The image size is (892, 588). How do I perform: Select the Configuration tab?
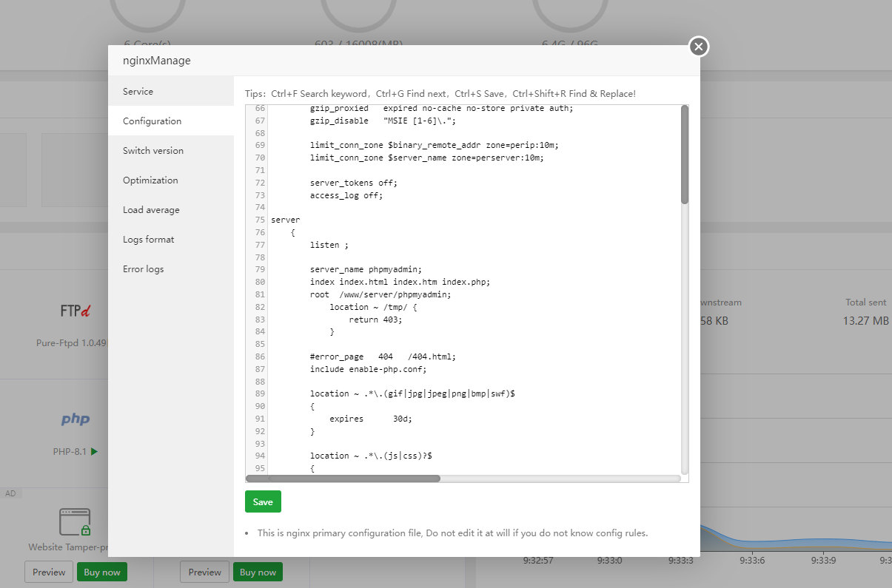[152, 121]
